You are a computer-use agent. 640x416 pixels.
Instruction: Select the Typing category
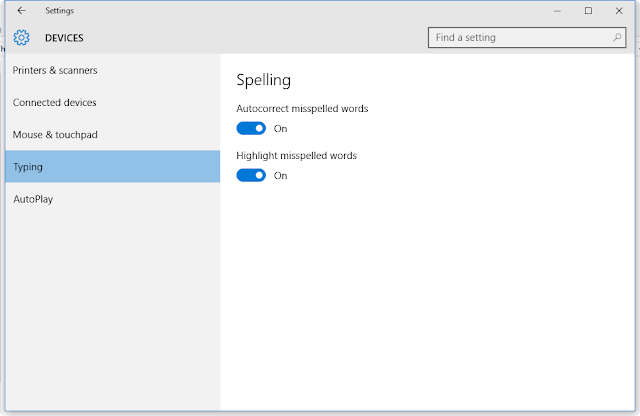click(x=28, y=167)
